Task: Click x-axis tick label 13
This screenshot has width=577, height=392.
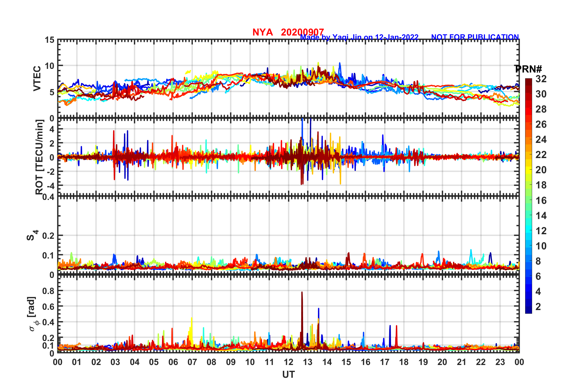Action: point(308,362)
